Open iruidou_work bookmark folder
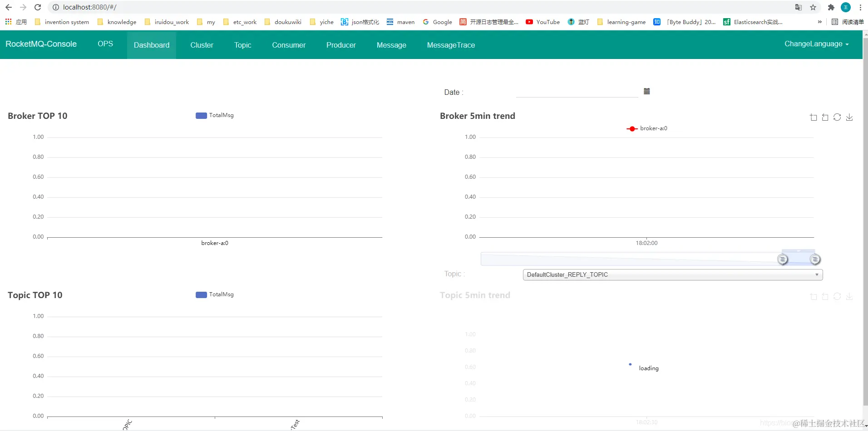Image resolution: width=868 pixels, height=431 pixels. [167, 22]
